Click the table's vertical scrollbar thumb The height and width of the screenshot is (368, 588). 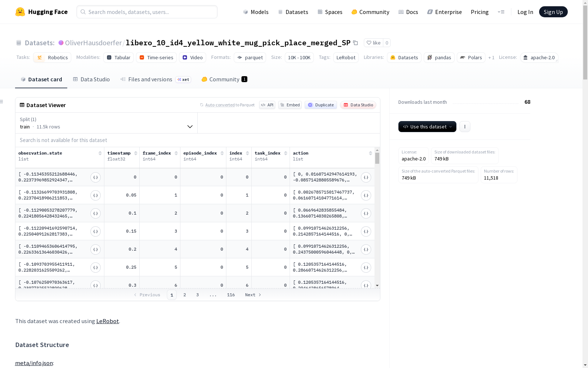click(x=377, y=158)
